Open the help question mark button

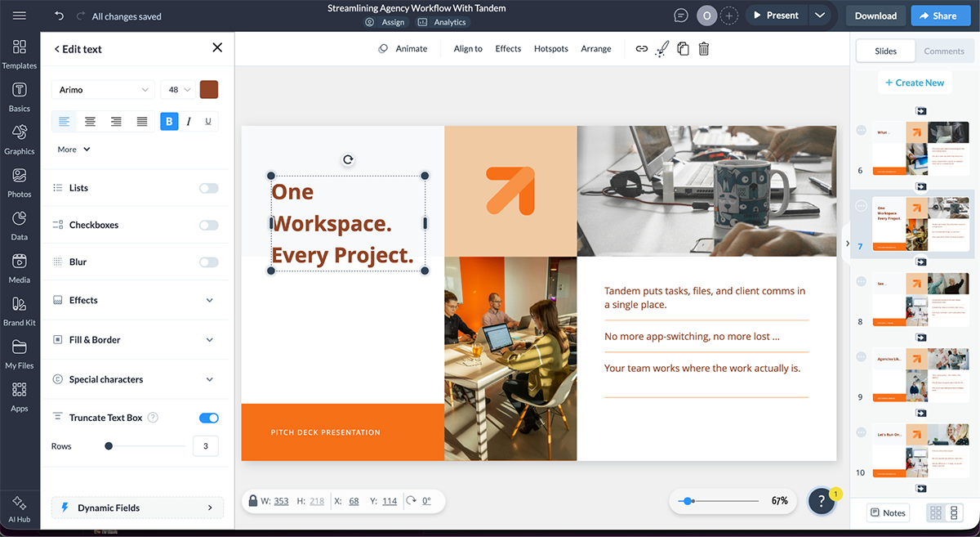click(822, 502)
